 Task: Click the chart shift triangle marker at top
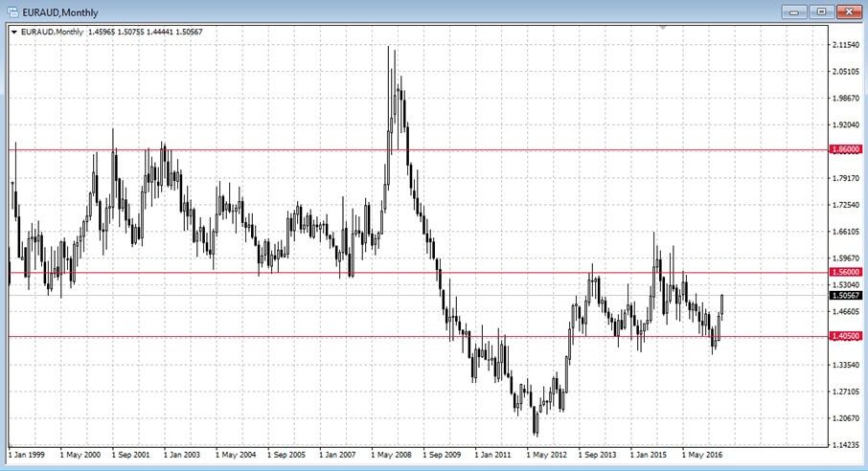(661, 27)
